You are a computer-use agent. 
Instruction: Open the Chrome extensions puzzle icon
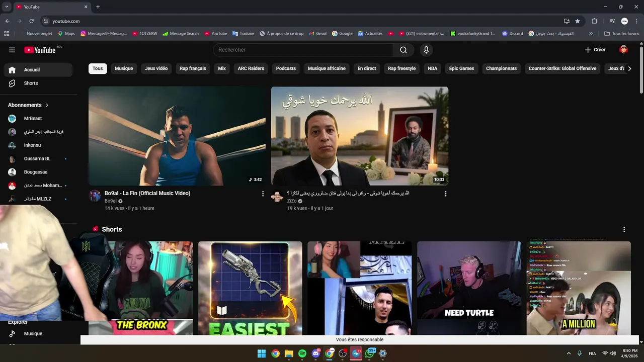pos(595,21)
